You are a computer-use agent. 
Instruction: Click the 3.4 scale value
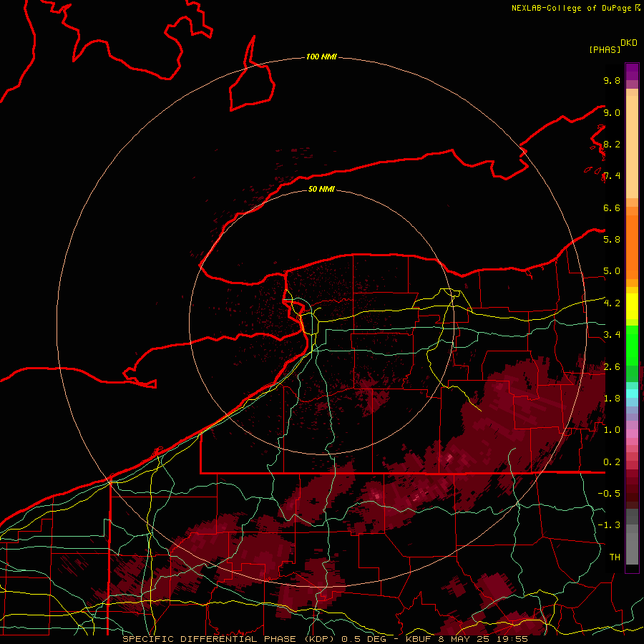[x=612, y=335]
